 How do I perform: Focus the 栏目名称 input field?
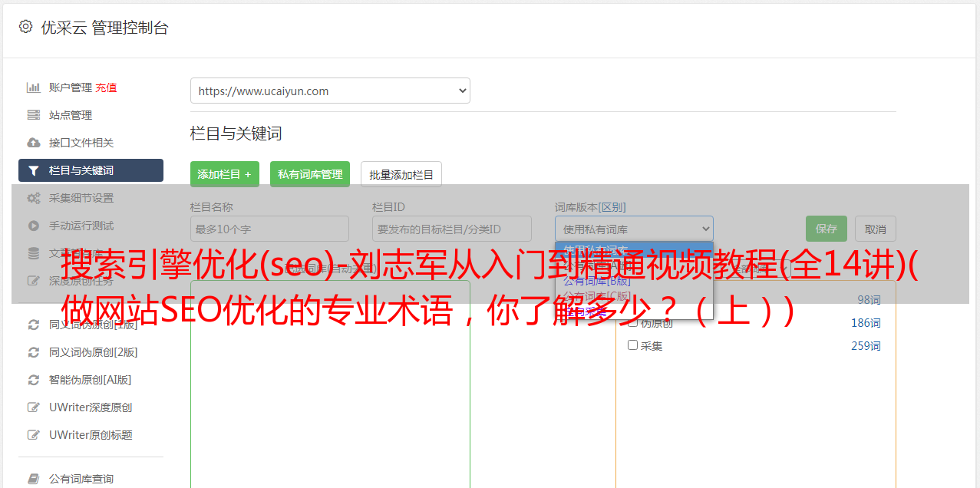coord(269,229)
